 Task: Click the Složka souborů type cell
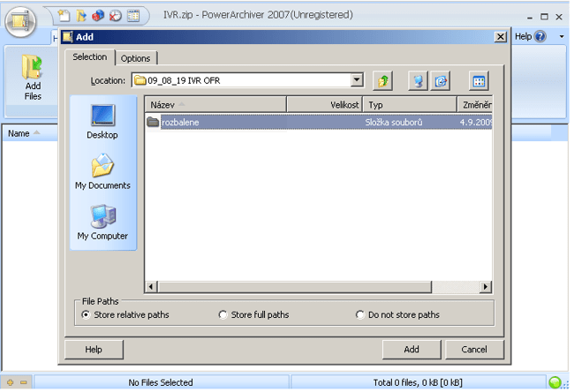394,122
